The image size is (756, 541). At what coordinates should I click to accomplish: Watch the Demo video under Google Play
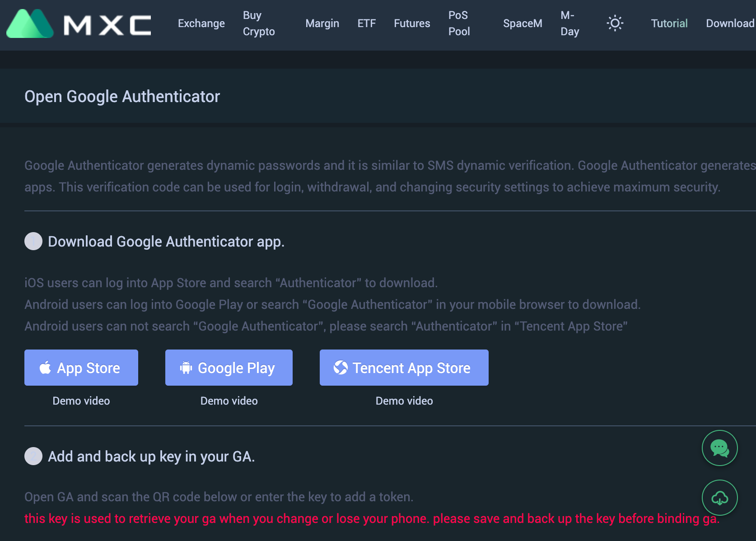(229, 401)
